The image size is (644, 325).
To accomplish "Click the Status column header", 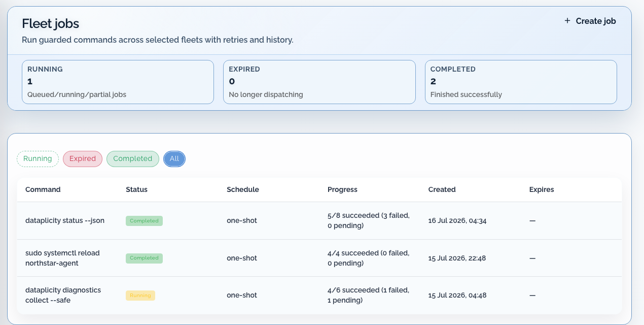I will click(137, 189).
